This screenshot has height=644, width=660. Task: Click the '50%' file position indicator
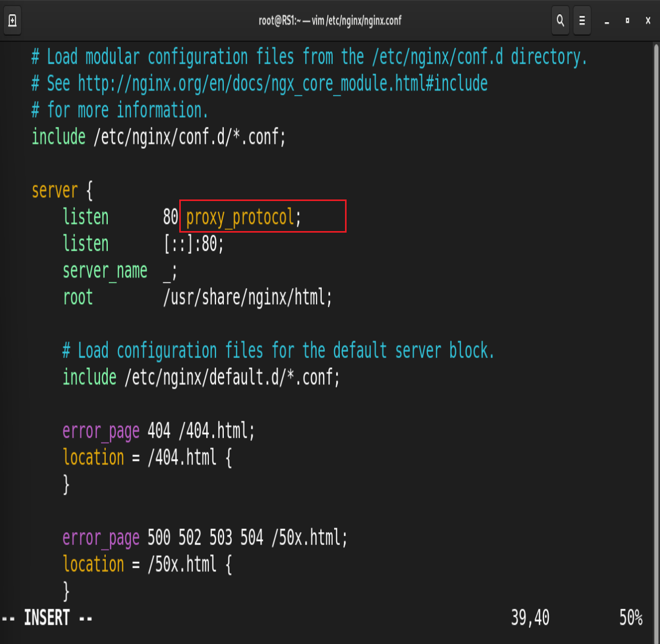coord(631,618)
